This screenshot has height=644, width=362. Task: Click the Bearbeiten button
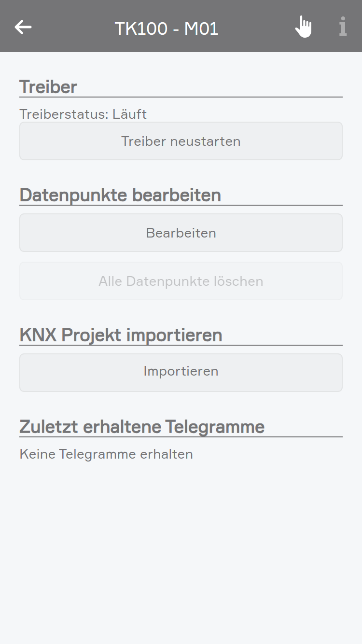coord(181,233)
